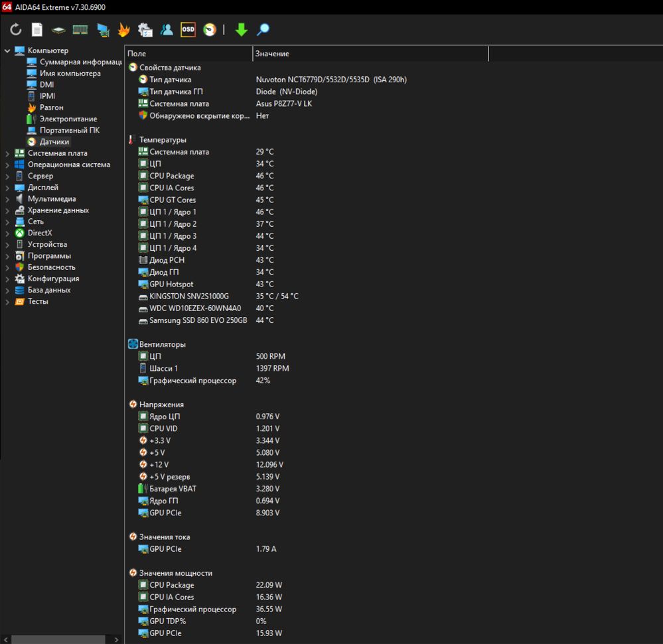Open the audit manager toolbar icon
Screen dimensions: 663x644
coord(145,30)
